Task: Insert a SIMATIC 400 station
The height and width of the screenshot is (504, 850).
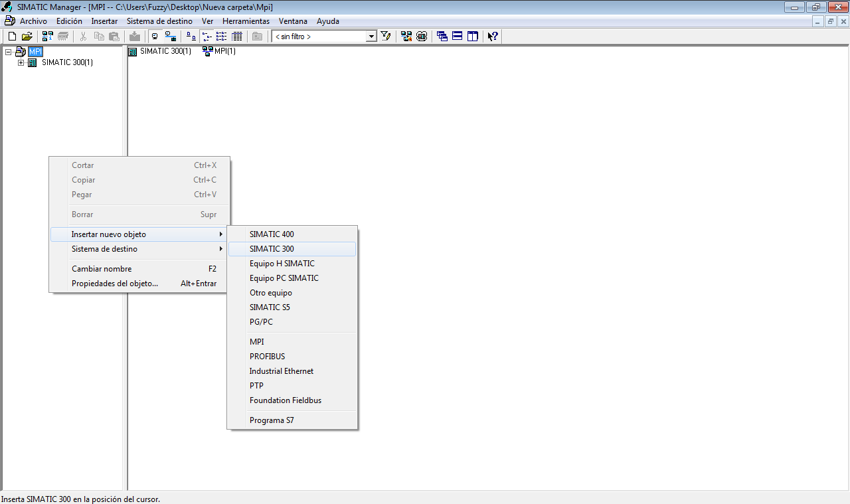Action: click(x=292, y=234)
